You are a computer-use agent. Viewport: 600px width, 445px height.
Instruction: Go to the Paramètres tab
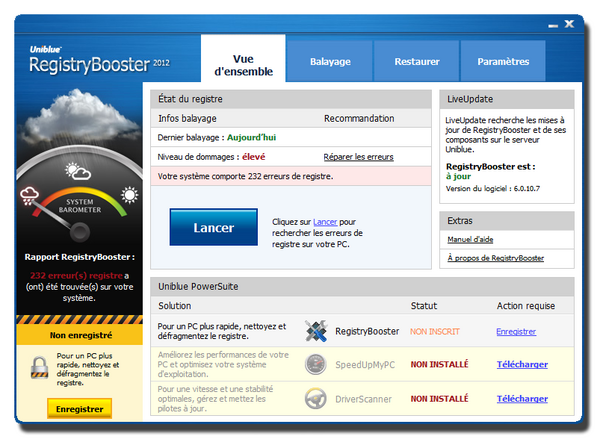tap(503, 62)
